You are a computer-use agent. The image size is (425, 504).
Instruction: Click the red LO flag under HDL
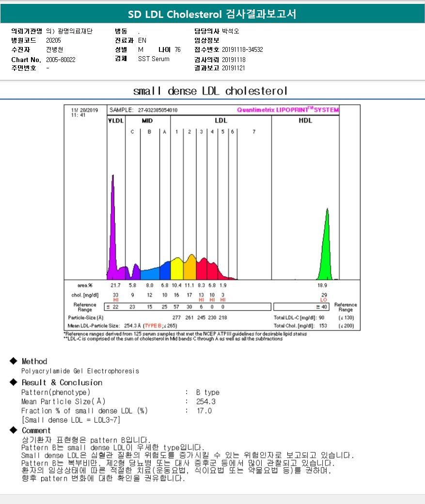click(x=324, y=300)
